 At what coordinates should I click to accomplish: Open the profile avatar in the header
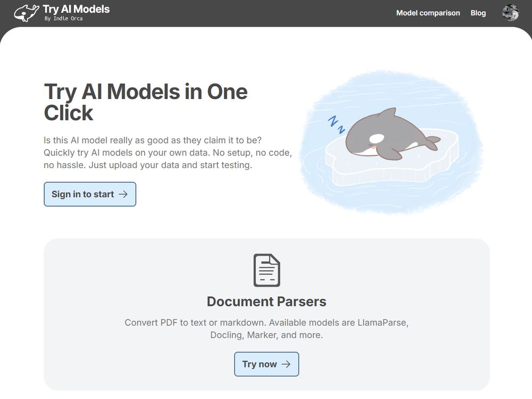(511, 12)
